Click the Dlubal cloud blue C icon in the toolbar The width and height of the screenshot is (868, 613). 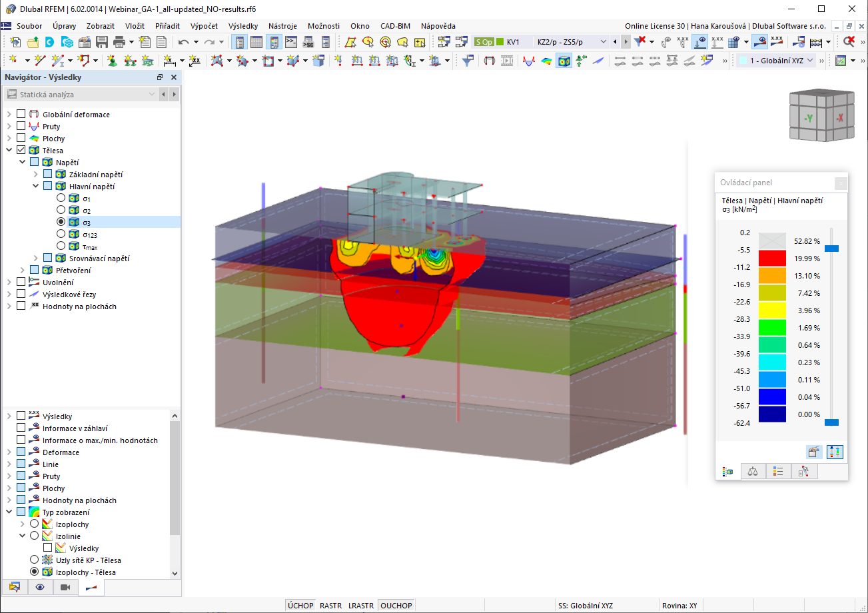tap(50, 42)
